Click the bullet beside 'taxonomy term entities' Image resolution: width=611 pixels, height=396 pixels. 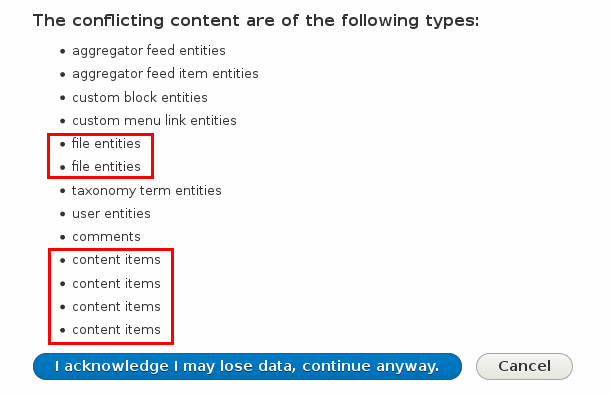pos(63,191)
